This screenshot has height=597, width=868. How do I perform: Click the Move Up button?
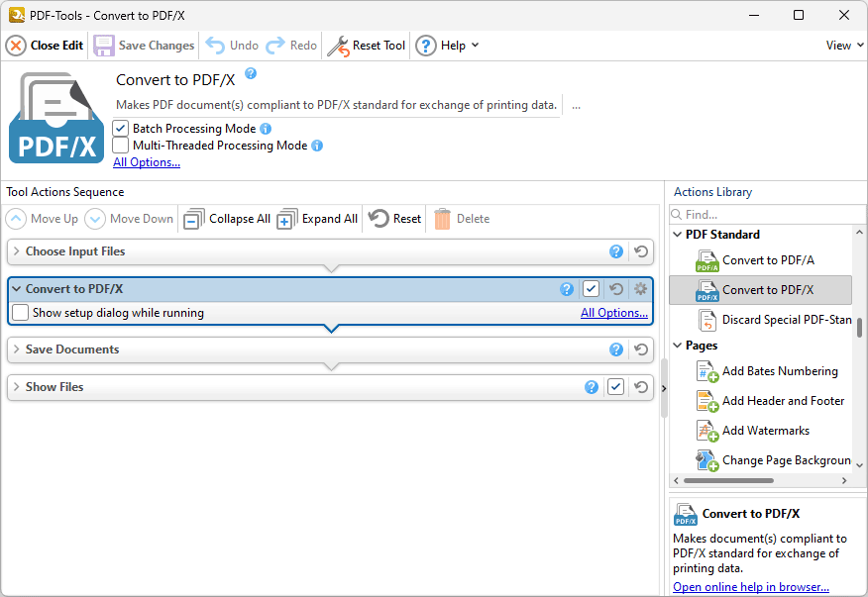(42, 219)
